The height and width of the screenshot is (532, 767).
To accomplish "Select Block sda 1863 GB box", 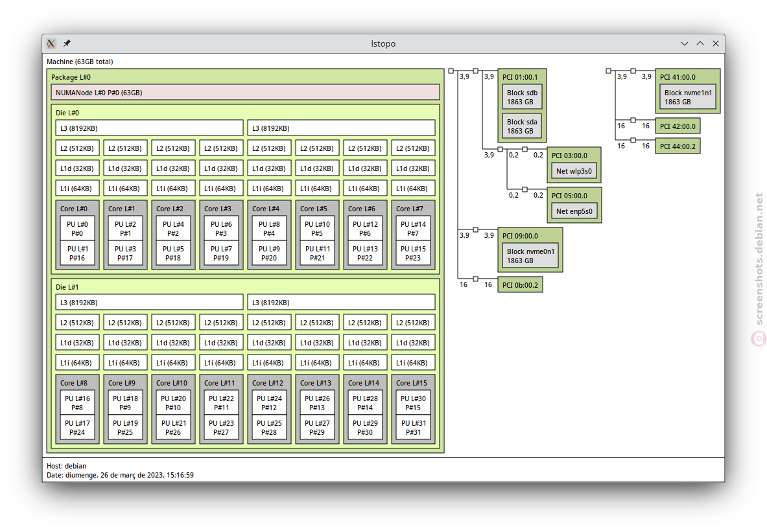I will (x=522, y=126).
